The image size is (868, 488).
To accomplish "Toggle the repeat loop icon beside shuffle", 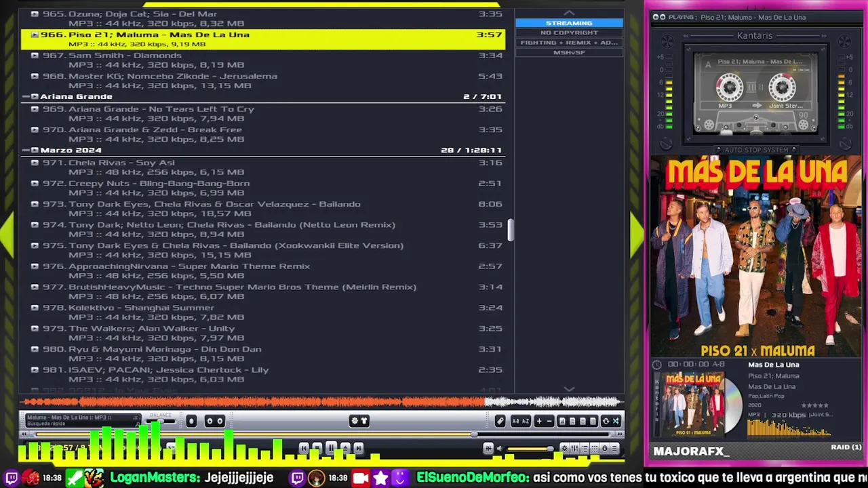I will tap(606, 421).
